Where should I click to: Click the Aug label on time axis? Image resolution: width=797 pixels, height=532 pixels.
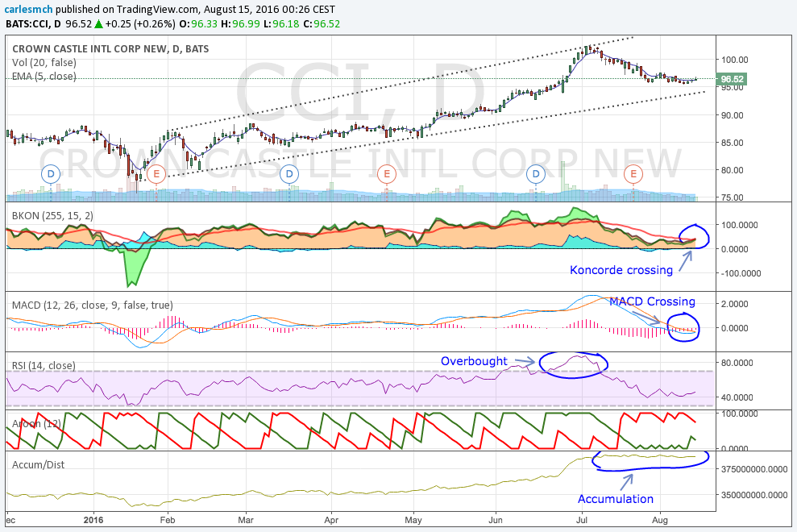[x=660, y=520]
